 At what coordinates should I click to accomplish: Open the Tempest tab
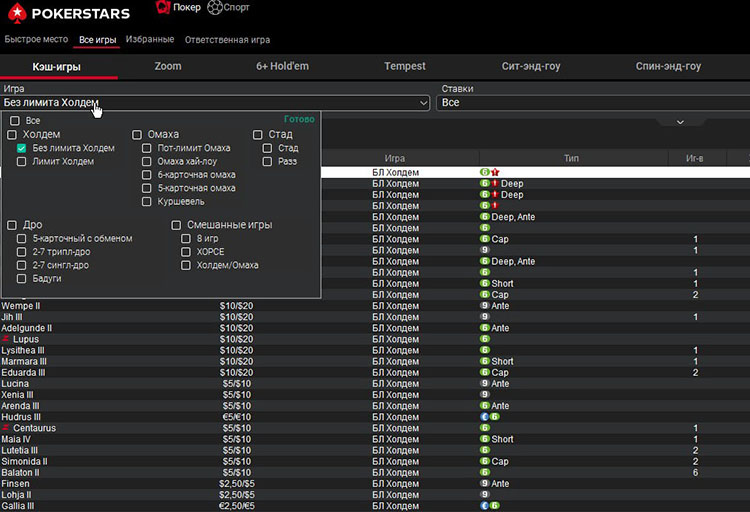click(405, 66)
